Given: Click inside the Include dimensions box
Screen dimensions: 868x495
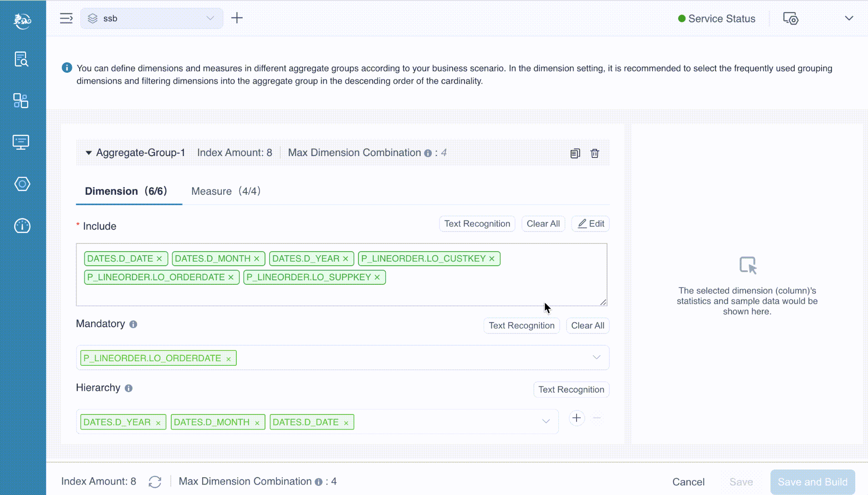Looking at the screenshot, I should [x=455, y=291].
